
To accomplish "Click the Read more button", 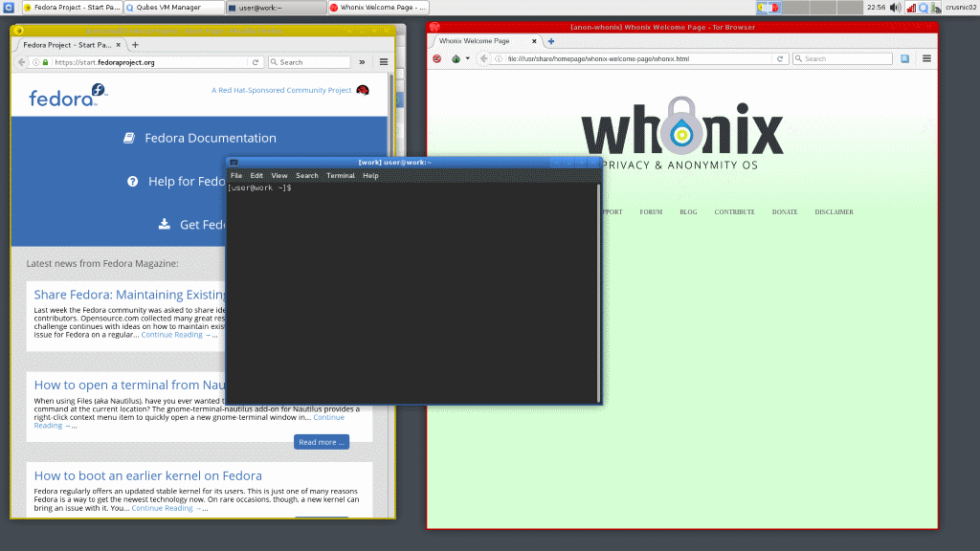I will (322, 442).
